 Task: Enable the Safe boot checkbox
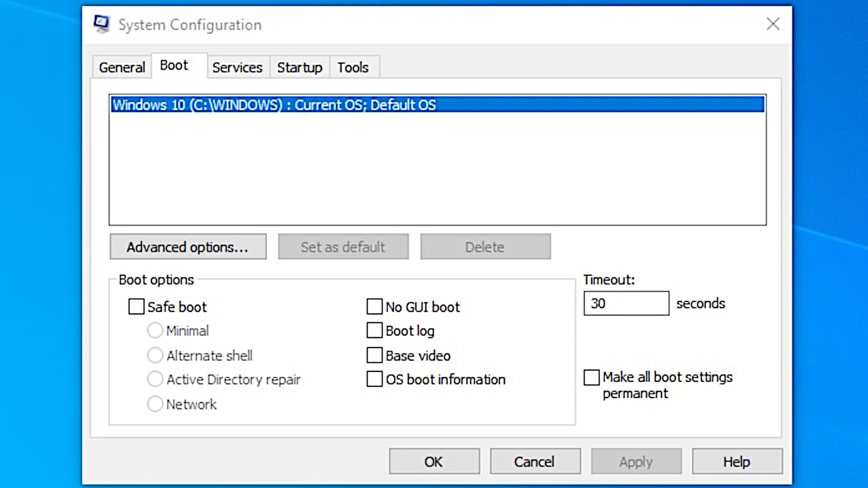coord(137,306)
